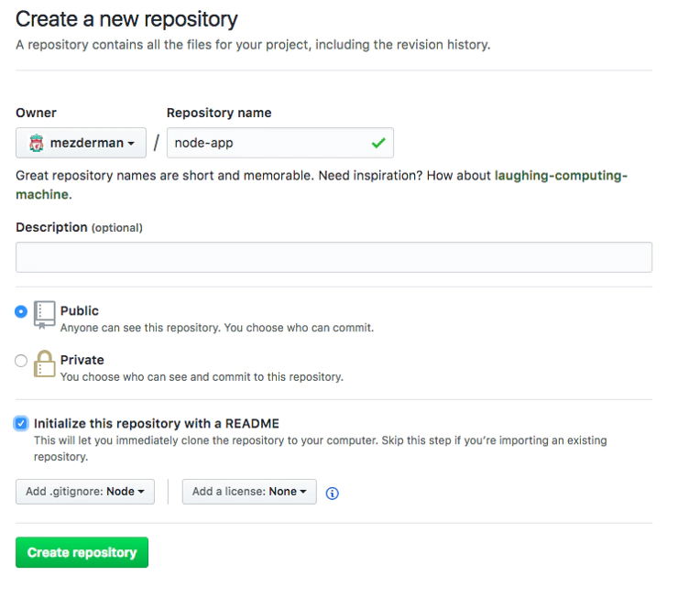Click the Private option label
This screenshot has width=700, height=597.
pos(82,360)
